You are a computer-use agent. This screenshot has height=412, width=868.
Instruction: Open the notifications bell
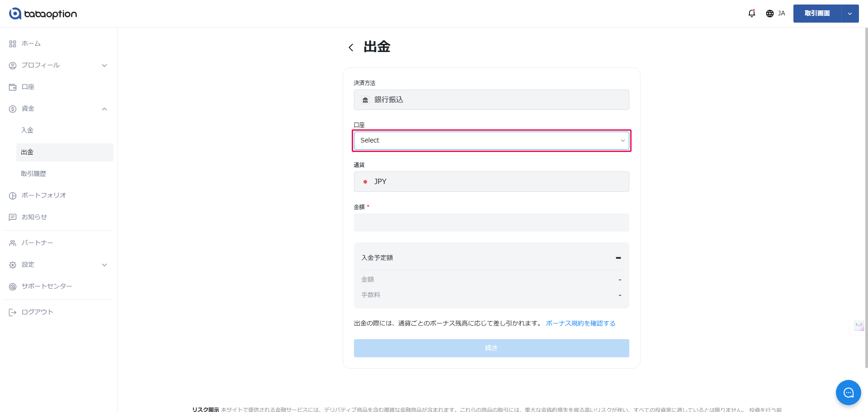coord(751,14)
